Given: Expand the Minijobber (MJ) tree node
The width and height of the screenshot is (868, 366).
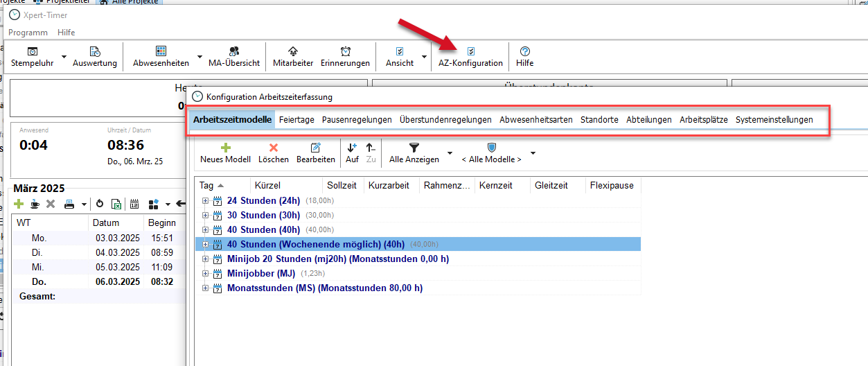Looking at the screenshot, I should click(205, 273).
